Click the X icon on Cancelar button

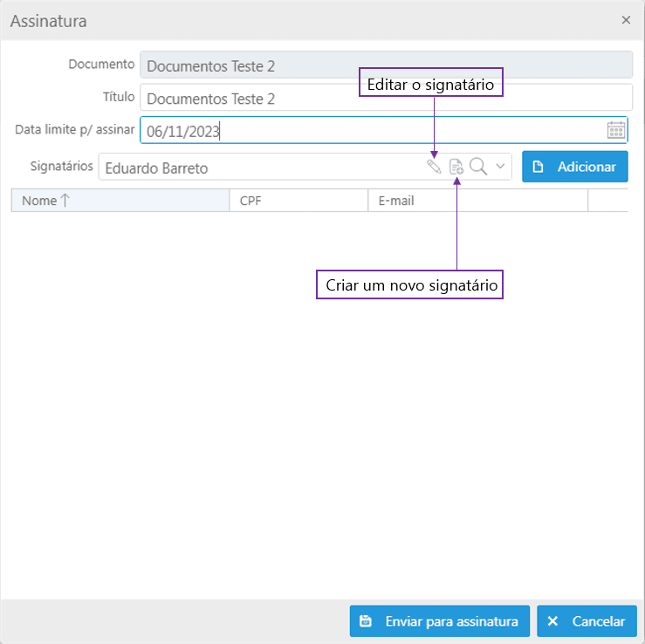click(x=552, y=621)
